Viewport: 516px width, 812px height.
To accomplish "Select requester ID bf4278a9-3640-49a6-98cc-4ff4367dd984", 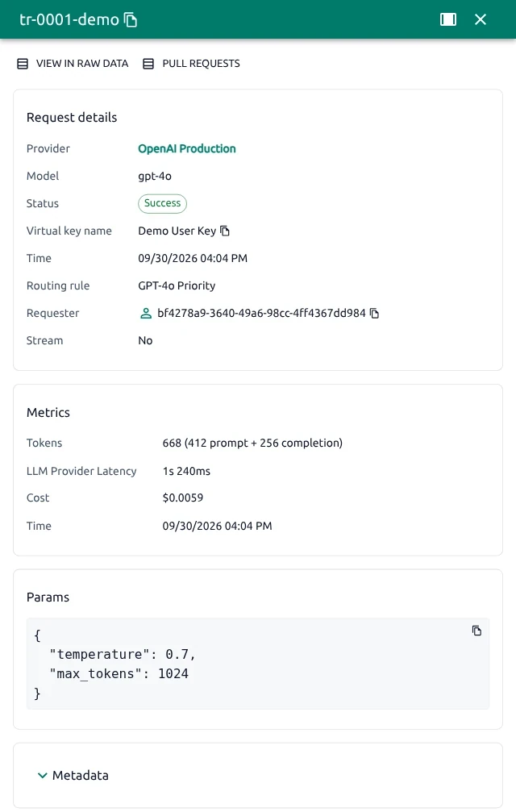I will click(x=261, y=314).
